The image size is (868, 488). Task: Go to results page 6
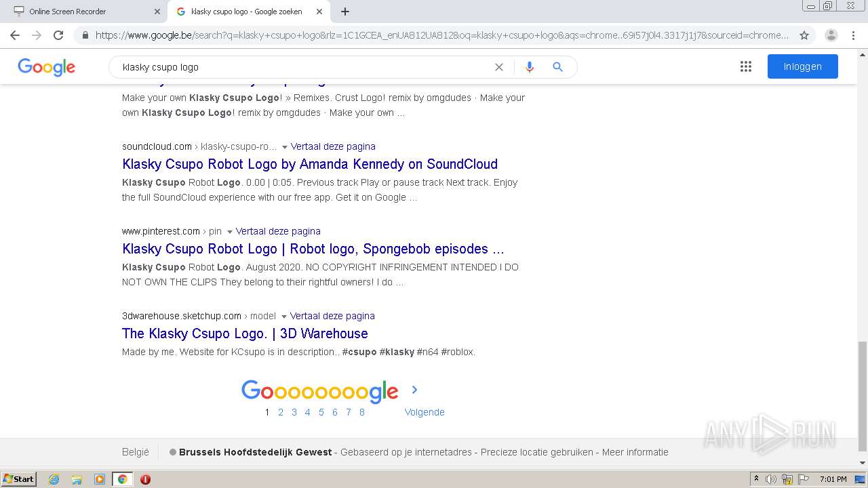(x=335, y=412)
